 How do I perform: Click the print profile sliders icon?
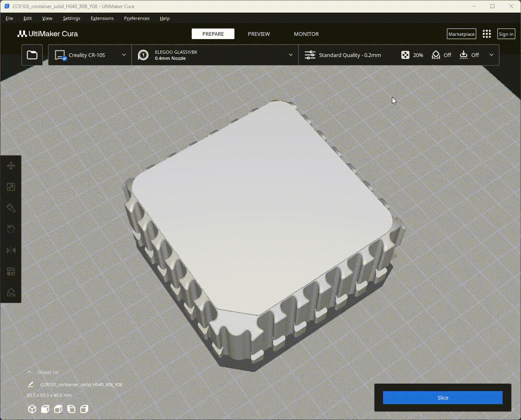[x=310, y=55]
